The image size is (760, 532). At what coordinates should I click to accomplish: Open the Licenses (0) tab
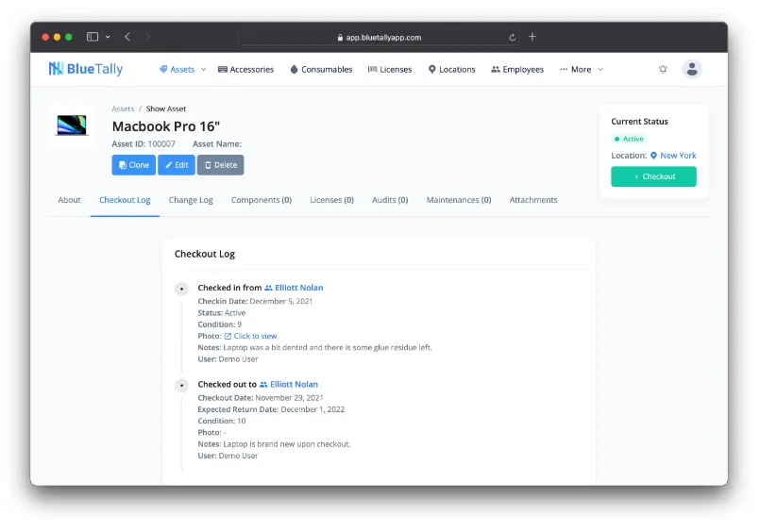point(331,200)
